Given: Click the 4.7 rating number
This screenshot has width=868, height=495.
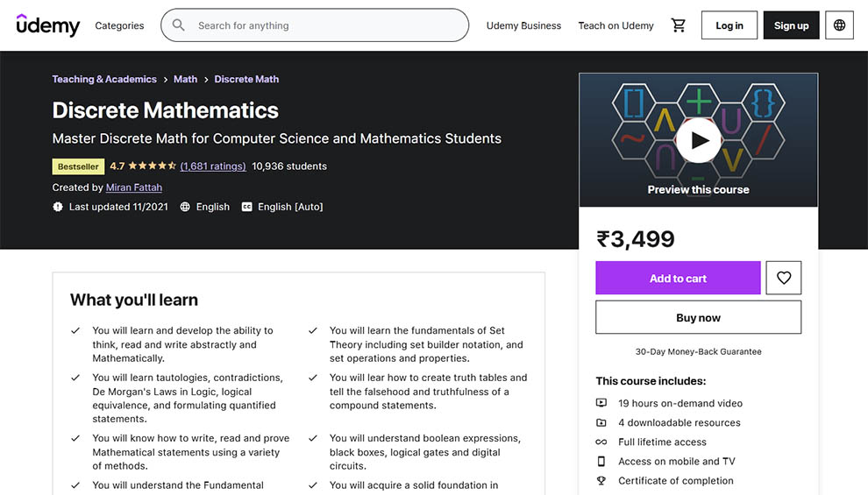Looking at the screenshot, I should (117, 166).
